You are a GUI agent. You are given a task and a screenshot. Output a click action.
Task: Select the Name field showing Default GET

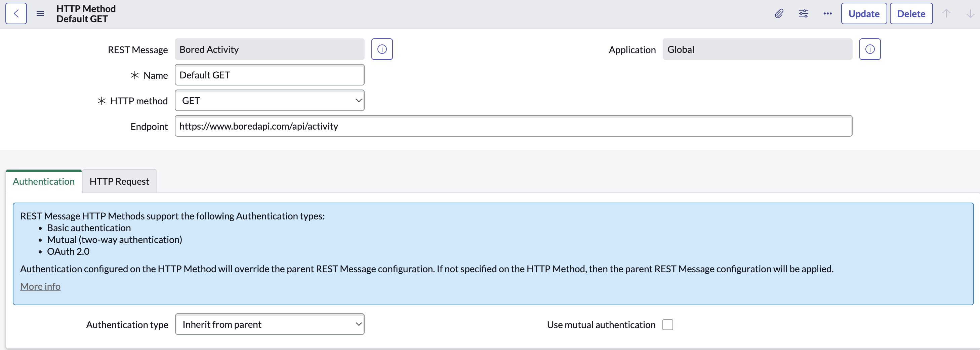[269, 75]
